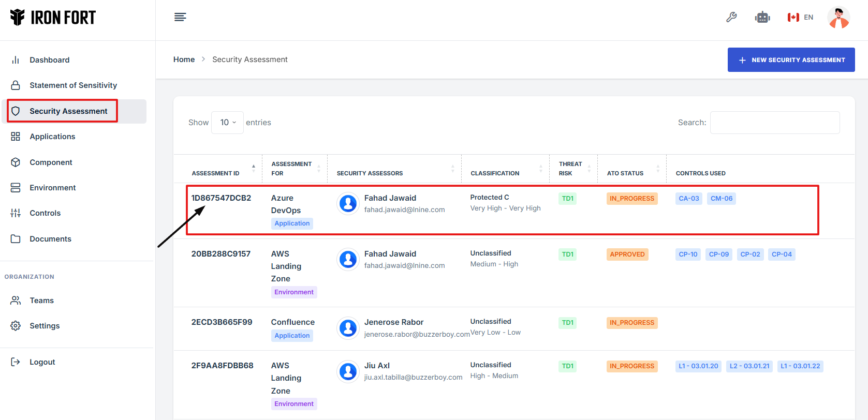Open the user profile avatar
This screenshot has width=868, height=420.
838,17
